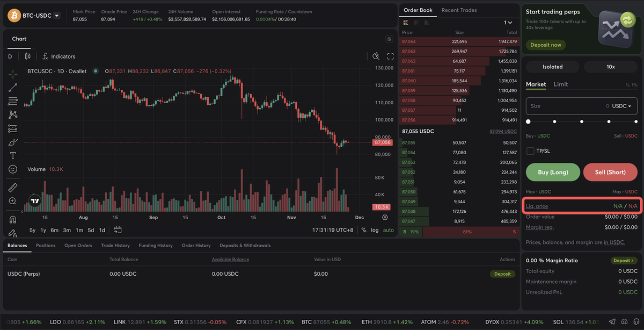This screenshot has width=644, height=330.
Task: Click the Bitcoin logo icon
Action: pos(13,16)
